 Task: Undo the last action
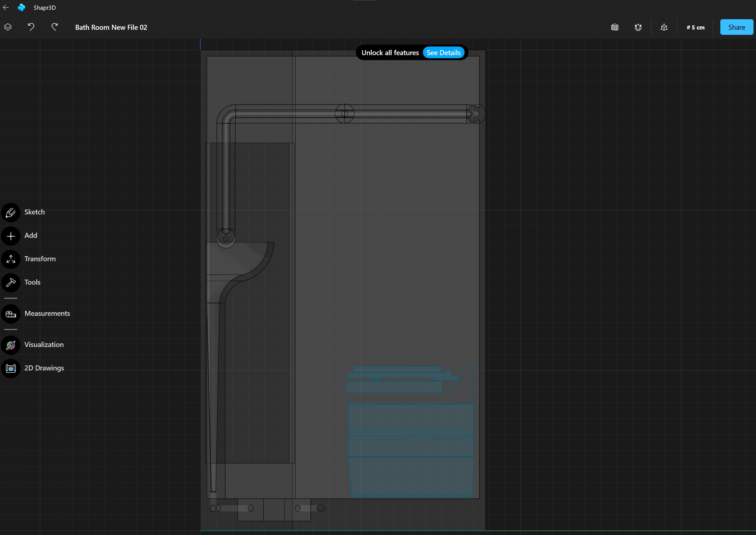pyautogui.click(x=31, y=27)
